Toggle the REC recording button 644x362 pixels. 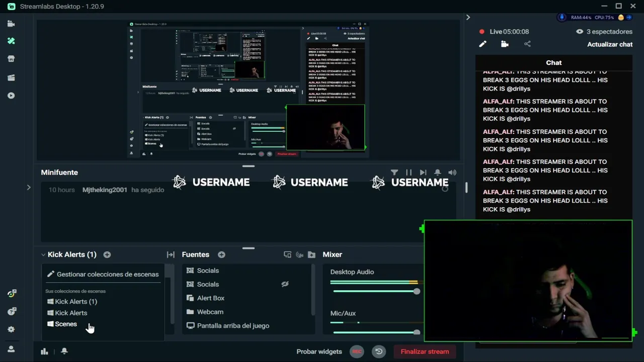(x=357, y=351)
